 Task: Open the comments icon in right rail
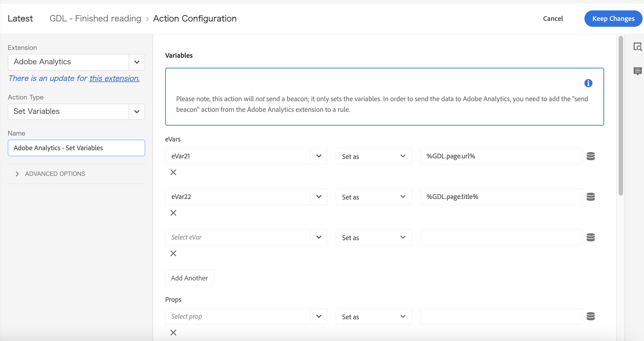pos(638,71)
